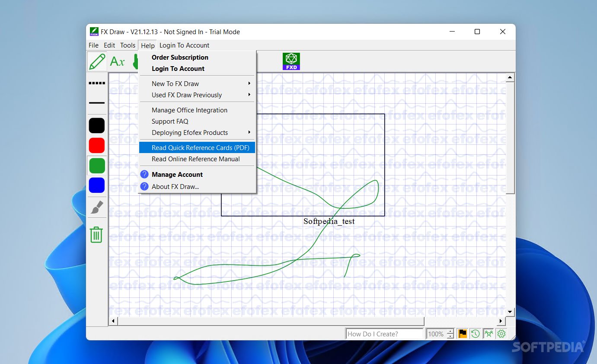
Task: Click the horizontal scrollbar left arrow
Action: [114, 321]
